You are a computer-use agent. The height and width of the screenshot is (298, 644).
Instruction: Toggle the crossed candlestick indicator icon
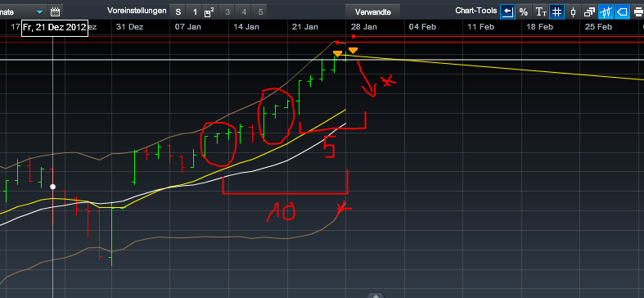(606, 12)
